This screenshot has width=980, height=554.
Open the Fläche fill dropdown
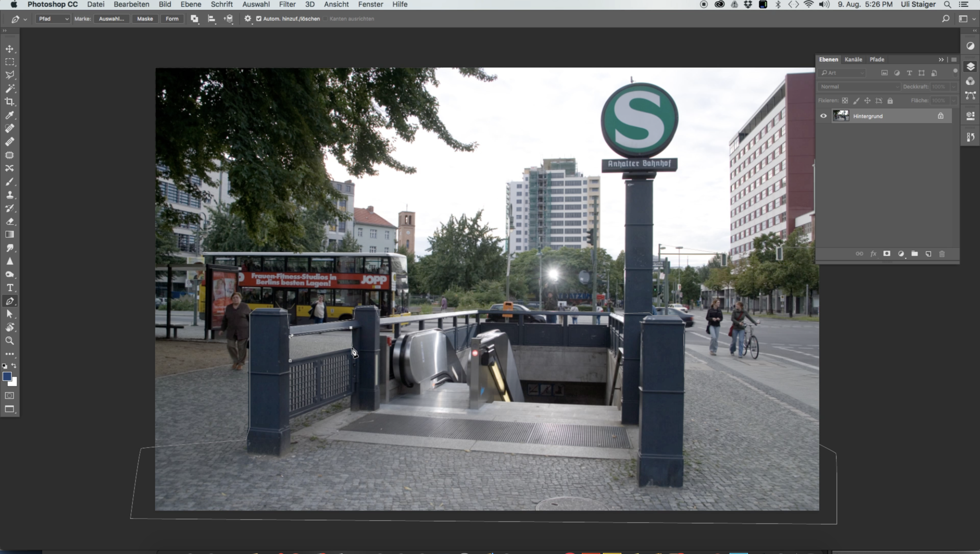(x=954, y=101)
